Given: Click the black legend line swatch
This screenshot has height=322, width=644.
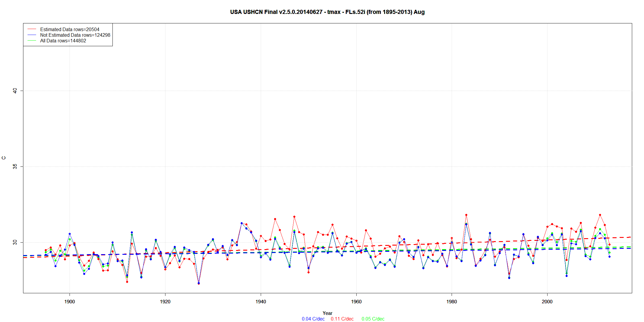Looking at the screenshot, I should click(32, 35).
